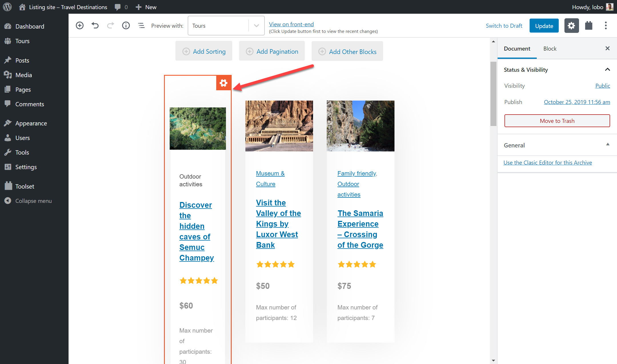Screen dimensions: 617x364
Task: Click Listing site – Travel Destinations title
Action: pyautogui.click(x=68, y=7)
